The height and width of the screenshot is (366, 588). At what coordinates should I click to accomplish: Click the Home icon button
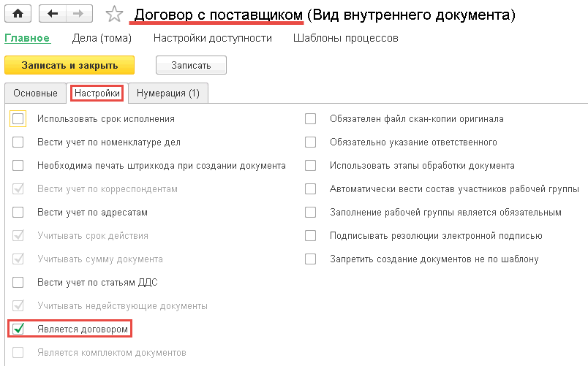coord(18,14)
